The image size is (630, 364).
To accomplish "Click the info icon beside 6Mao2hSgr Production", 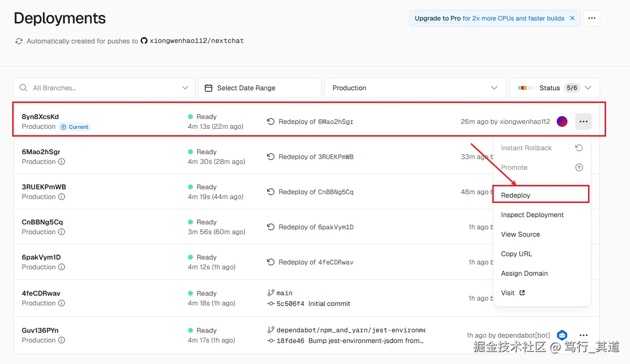I will [x=62, y=162].
